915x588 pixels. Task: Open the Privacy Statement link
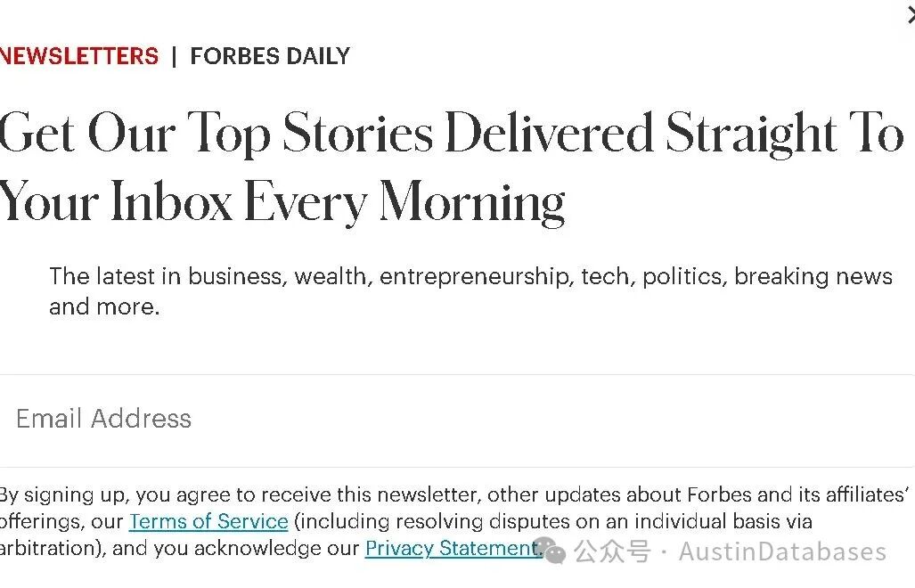pyautogui.click(x=453, y=548)
